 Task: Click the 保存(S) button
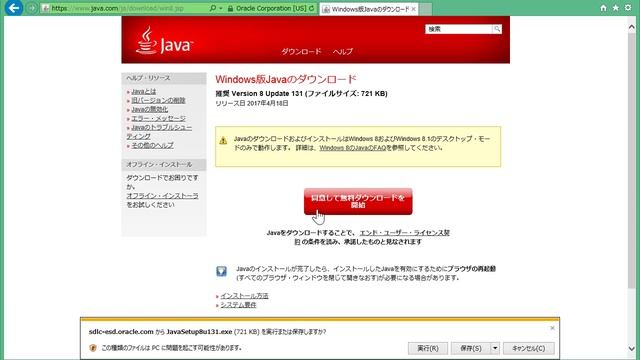(471, 348)
